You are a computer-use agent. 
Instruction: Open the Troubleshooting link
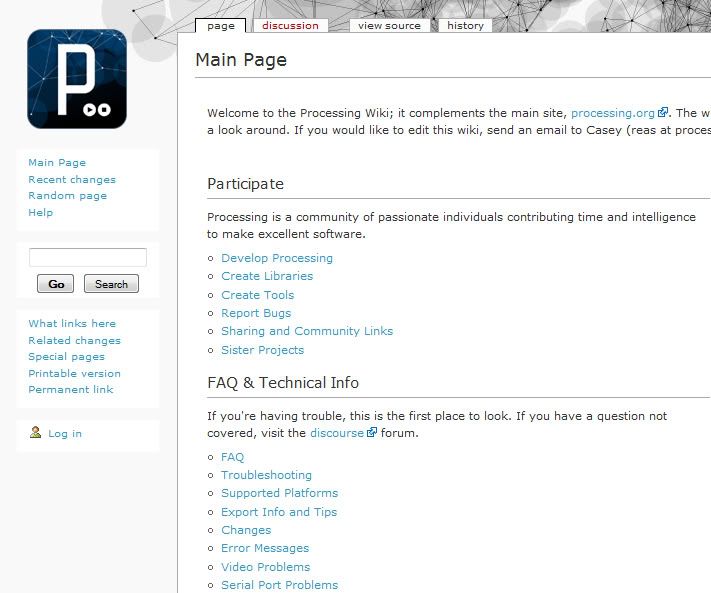pyautogui.click(x=266, y=475)
